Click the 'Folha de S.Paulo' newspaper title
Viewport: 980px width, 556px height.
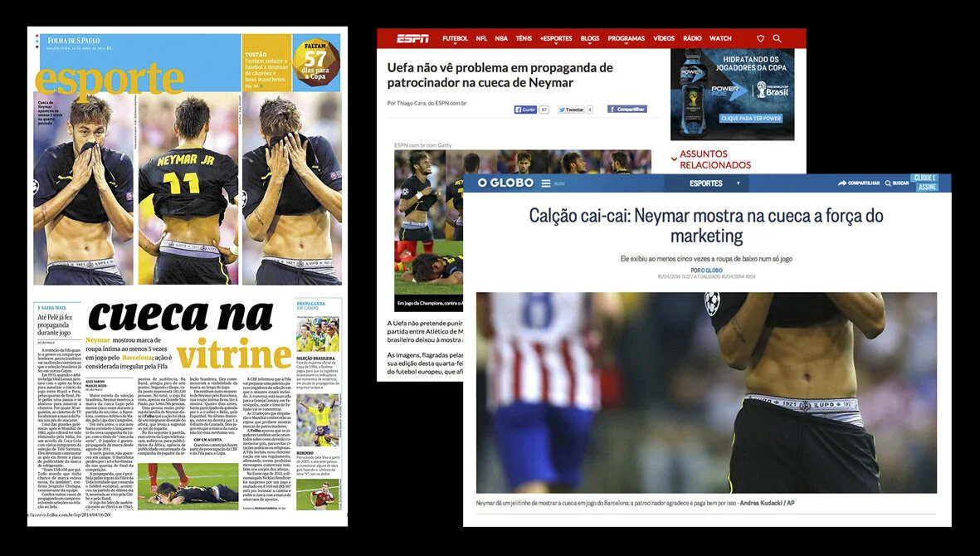pyautogui.click(x=75, y=41)
